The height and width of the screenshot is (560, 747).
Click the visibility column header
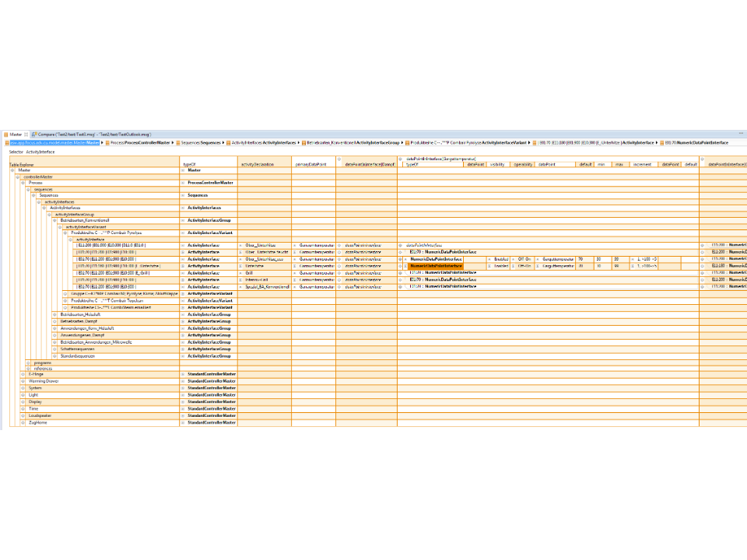point(498,165)
